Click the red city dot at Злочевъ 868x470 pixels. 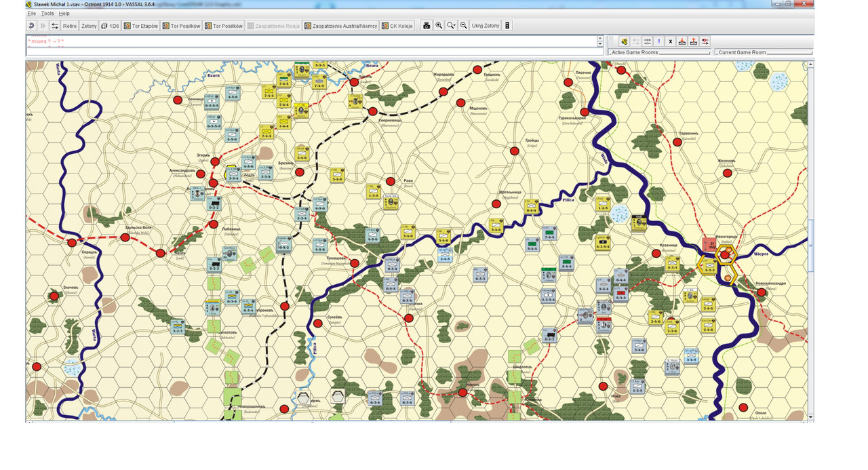tap(54, 296)
